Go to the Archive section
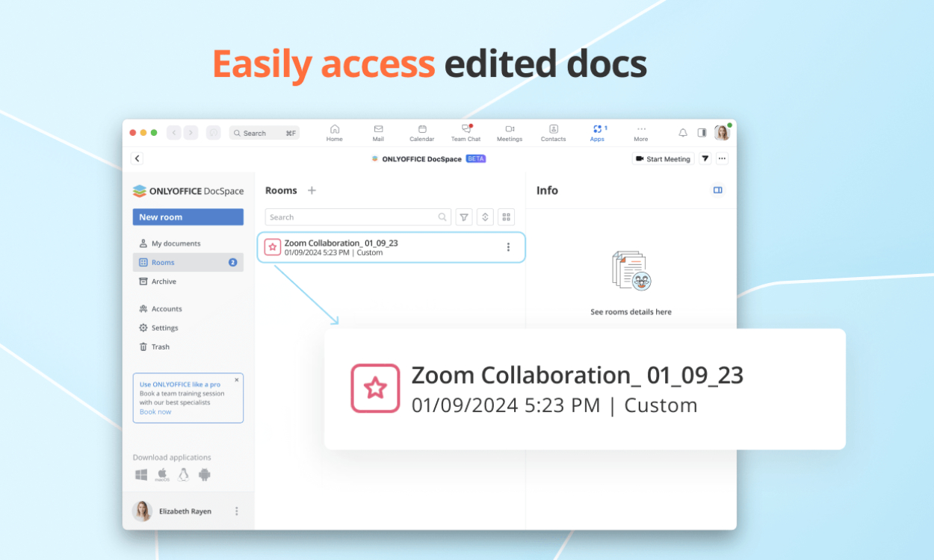This screenshot has height=560, width=934. point(164,281)
